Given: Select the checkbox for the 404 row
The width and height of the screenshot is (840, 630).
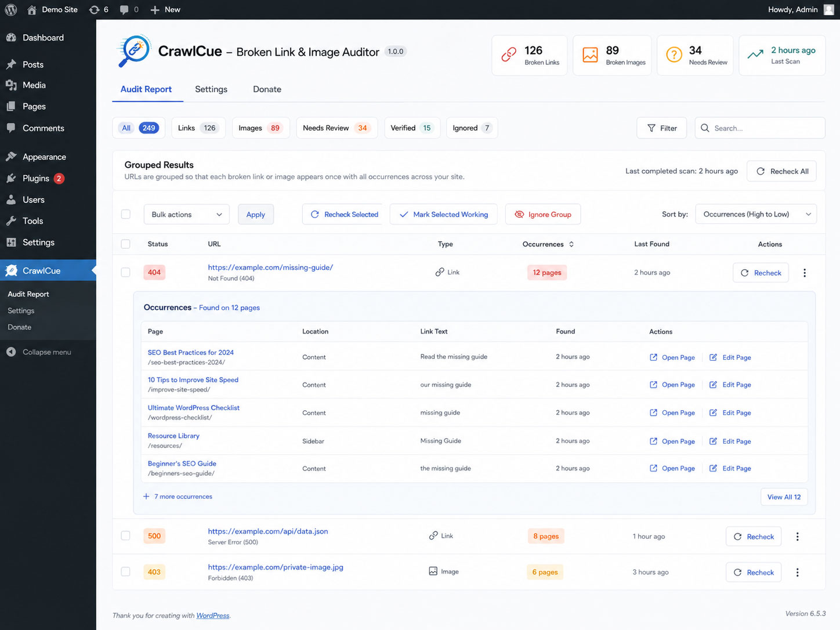Looking at the screenshot, I should point(125,272).
